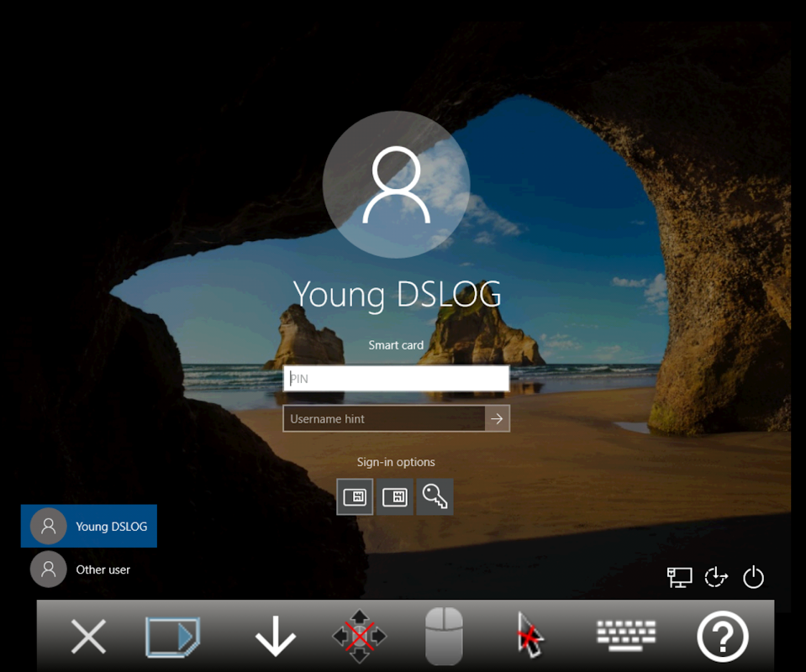Click the PIN input field
The height and width of the screenshot is (672, 806).
coord(396,379)
